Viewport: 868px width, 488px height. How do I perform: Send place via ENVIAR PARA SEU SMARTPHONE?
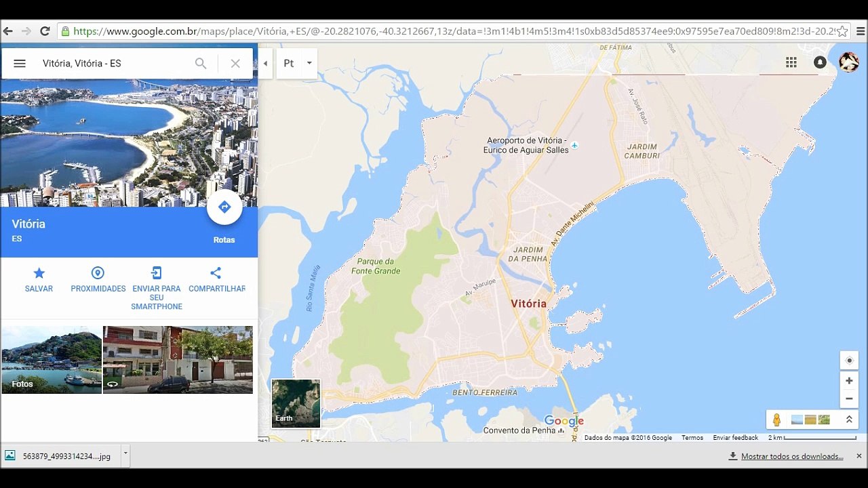(x=157, y=288)
